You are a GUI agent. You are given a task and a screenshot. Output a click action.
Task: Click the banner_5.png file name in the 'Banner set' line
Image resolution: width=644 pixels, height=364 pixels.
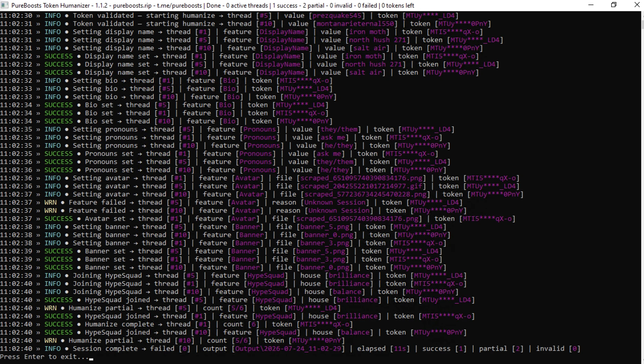tap(321, 251)
